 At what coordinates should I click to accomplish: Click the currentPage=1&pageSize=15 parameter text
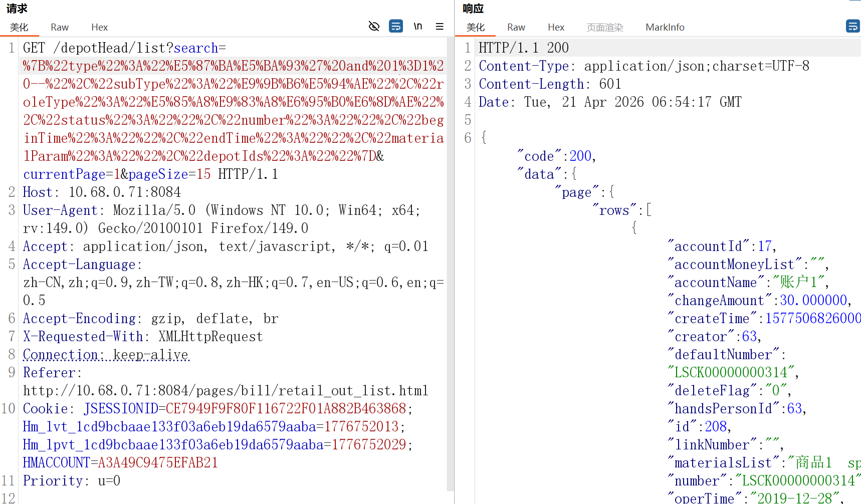tap(117, 174)
